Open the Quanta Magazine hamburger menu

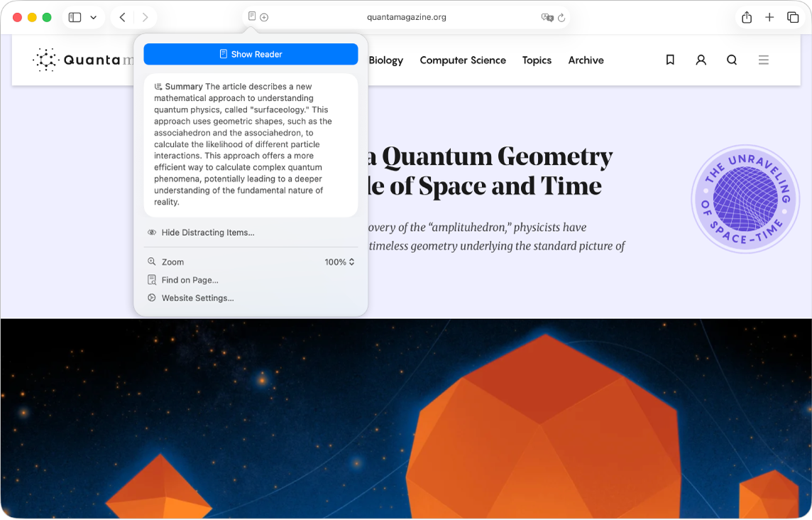[x=764, y=60]
